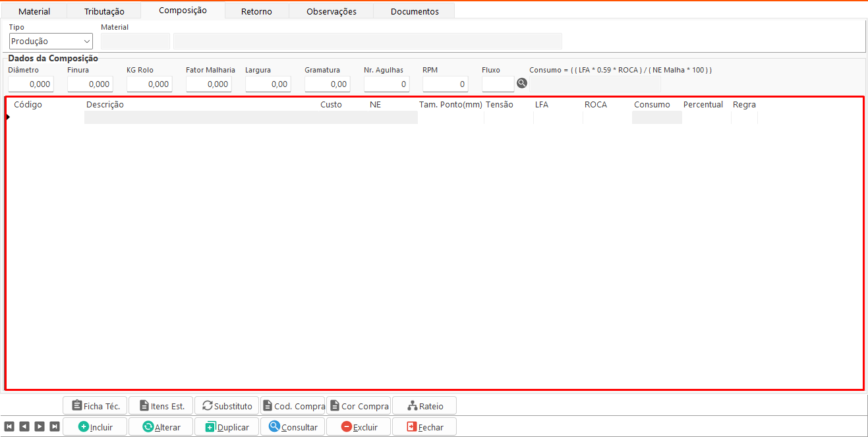Click the Itens Est. button

tap(161, 406)
